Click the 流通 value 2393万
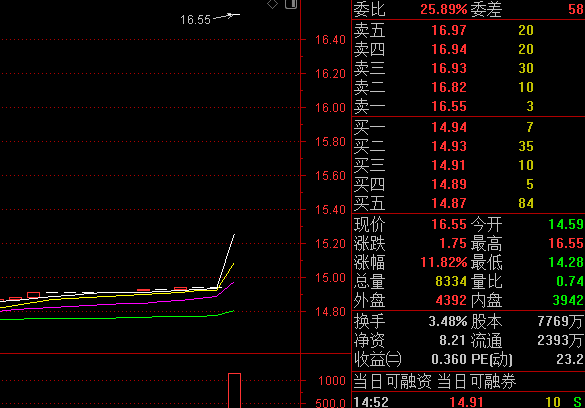Viewport: 585px width, 408px height. (560, 340)
